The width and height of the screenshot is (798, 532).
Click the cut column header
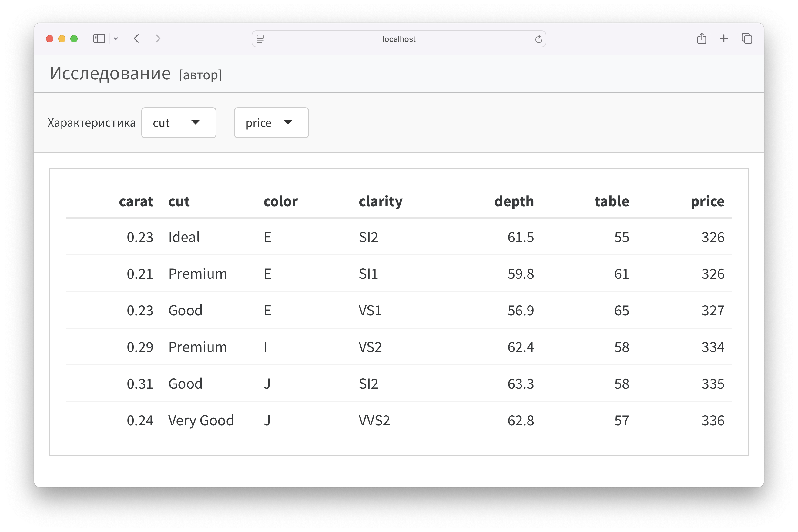pyautogui.click(x=179, y=201)
